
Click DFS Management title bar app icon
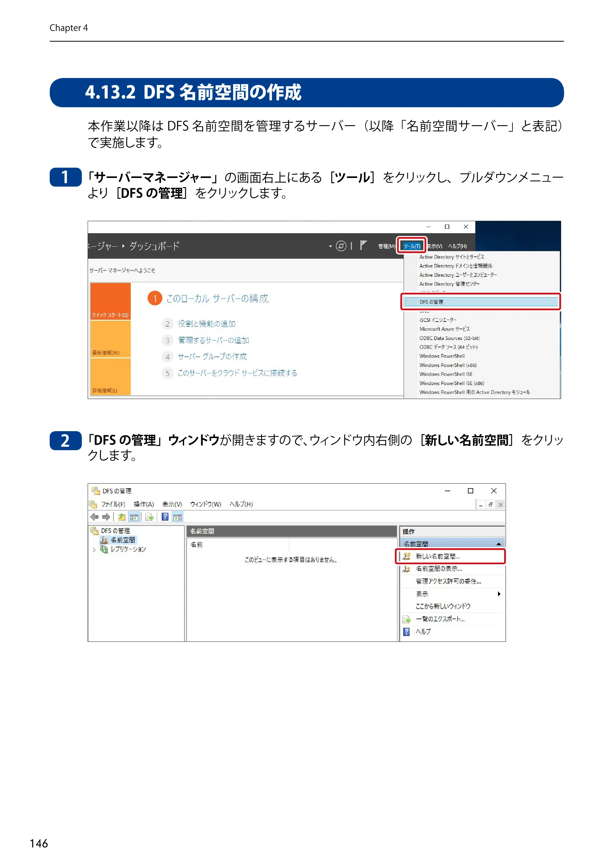pyautogui.click(x=96, y=491)
